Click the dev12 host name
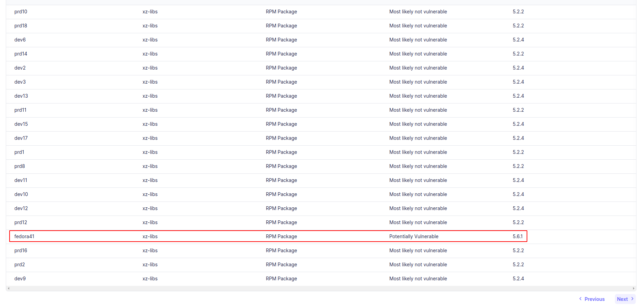This screenshot has height=305, width=644. click(21, 208)
